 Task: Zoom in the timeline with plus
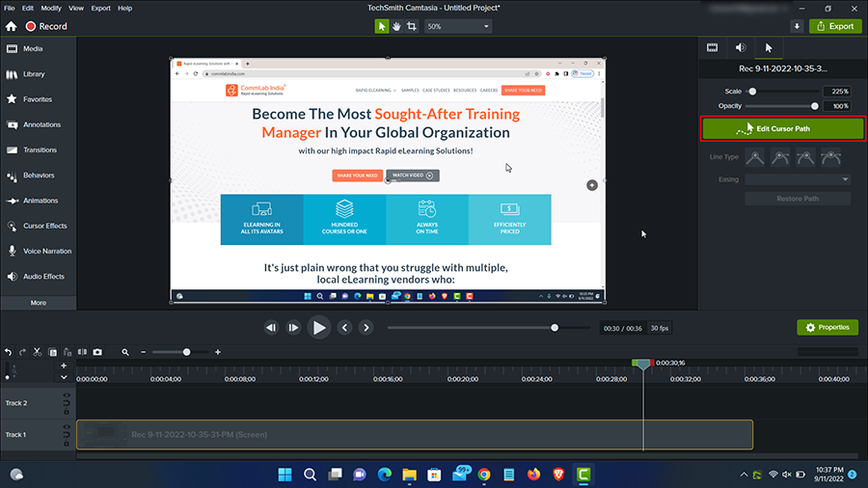pos(218,352)
